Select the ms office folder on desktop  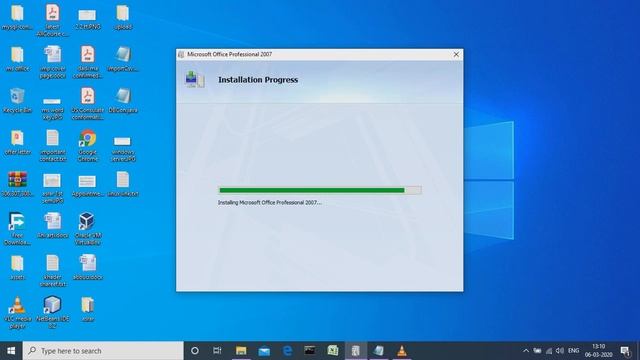(17, 58)
